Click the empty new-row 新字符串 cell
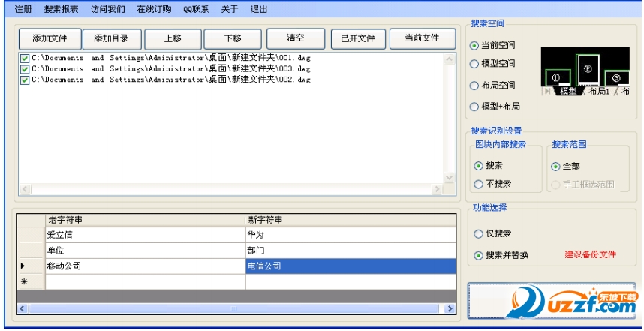This screenshot has width=644, height=331. [351, 281]
